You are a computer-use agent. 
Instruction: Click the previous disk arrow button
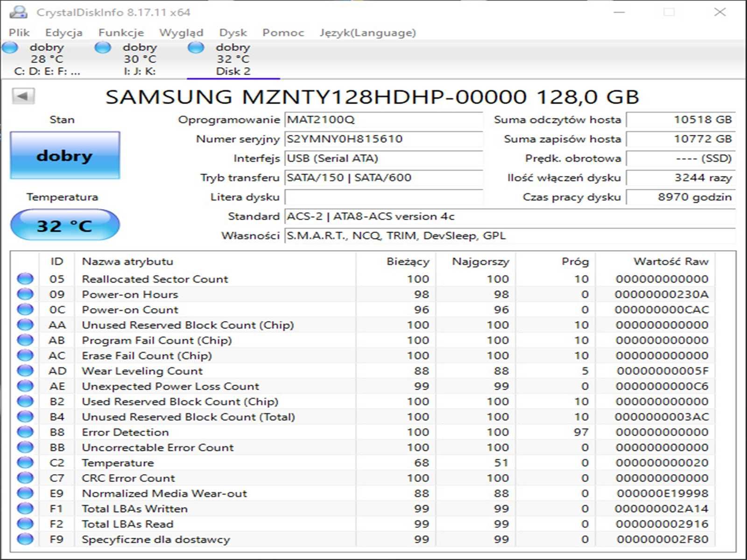pos(23,97)
